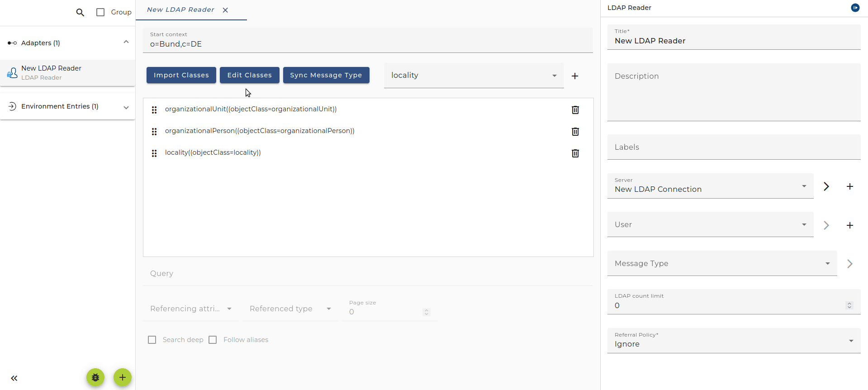
Task: Switch to the New LDAP Reader tab
Action: click(x=180, y=10)
